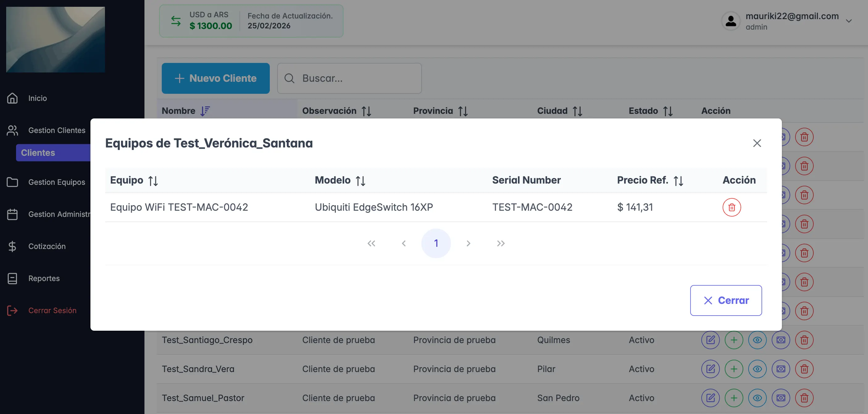The image size is (868, 414).
Task: Edit Test_Sandra_Vera with the pencil icon
Action: tap(710, 369)
